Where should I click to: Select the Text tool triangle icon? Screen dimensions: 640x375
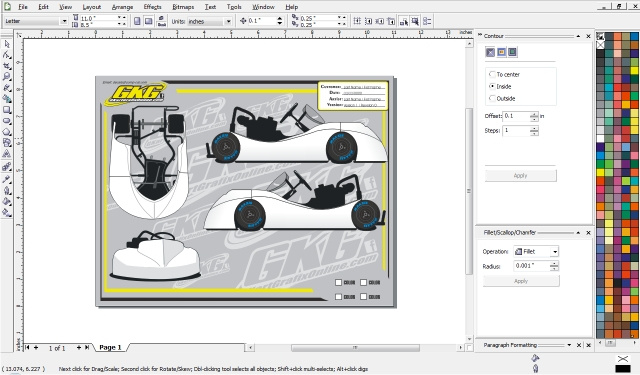click(7, 154)
